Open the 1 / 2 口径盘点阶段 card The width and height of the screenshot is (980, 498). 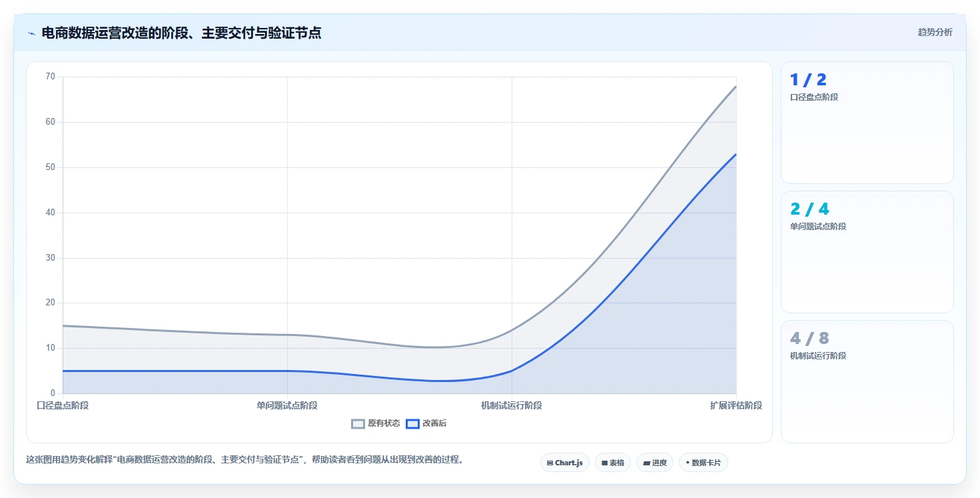(x=867, y=123)
